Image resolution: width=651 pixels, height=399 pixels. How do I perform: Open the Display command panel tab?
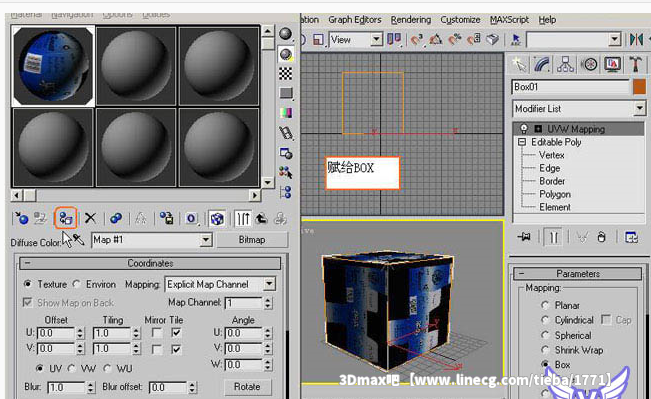pos(612,64)
